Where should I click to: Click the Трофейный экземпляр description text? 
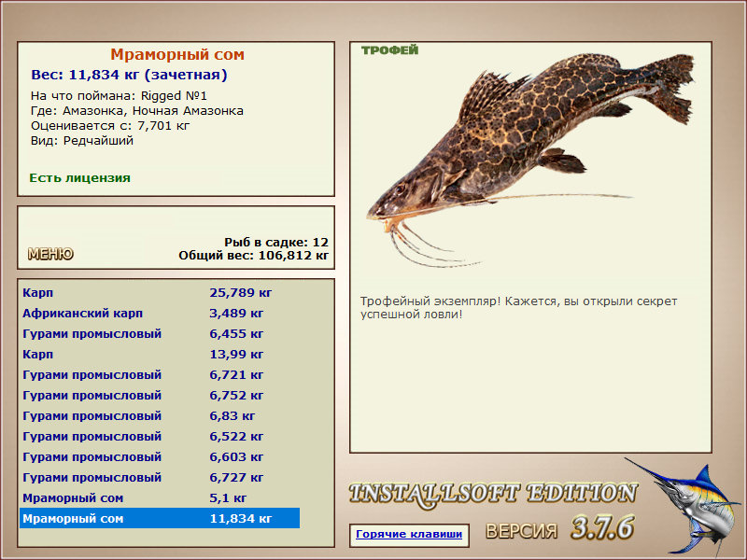tap(518, 308)
